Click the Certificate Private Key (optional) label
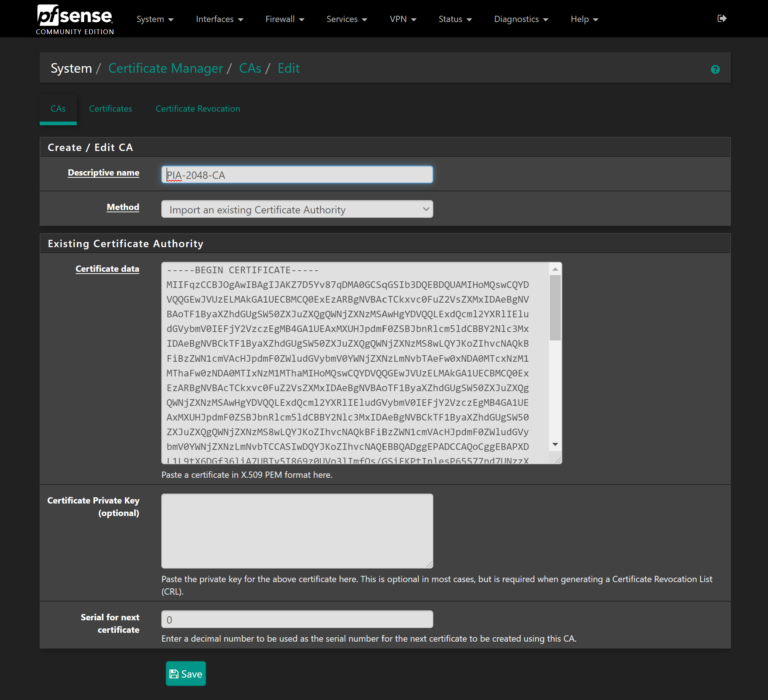Screen dimensions: 768x700 tap(93, 506)
